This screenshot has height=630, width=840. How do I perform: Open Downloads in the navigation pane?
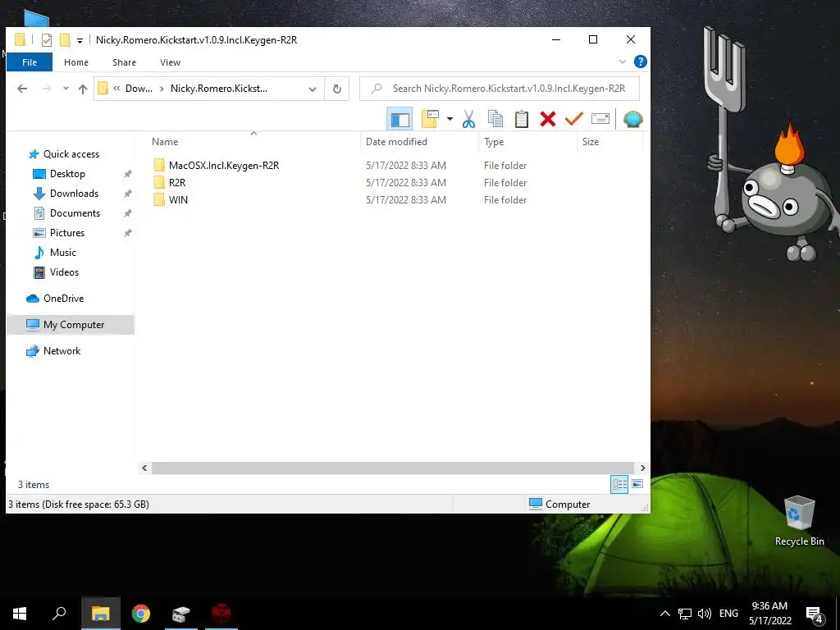pos(74,194)
